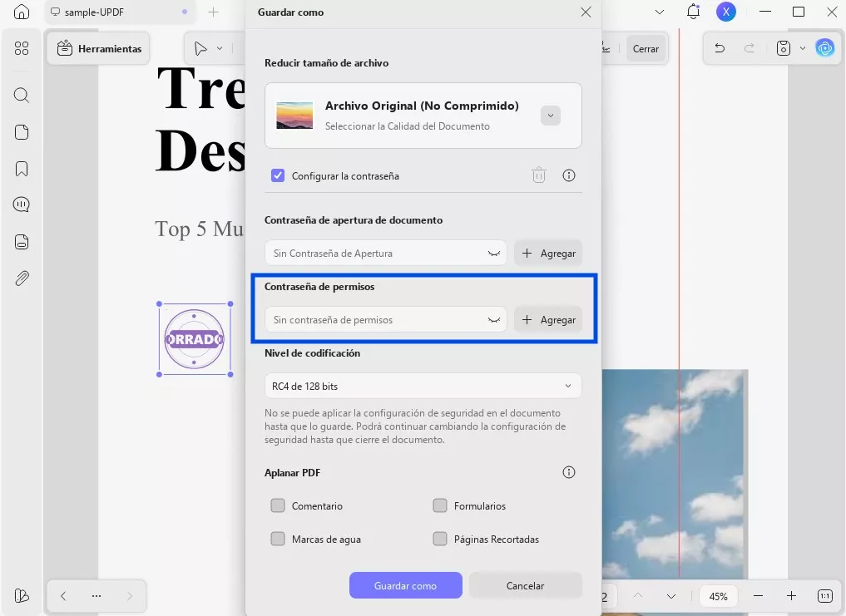Click the Cancelar button

(526, 585)
